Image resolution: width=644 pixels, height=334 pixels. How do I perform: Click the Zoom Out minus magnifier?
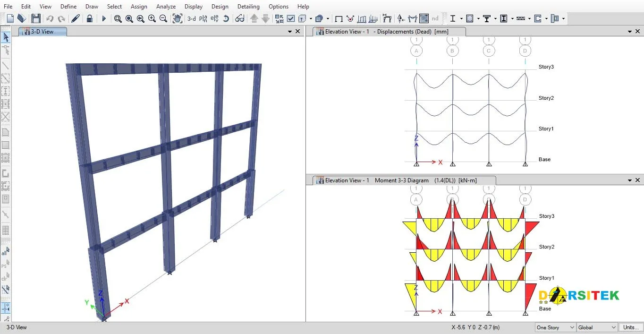(x=163, y=18)
